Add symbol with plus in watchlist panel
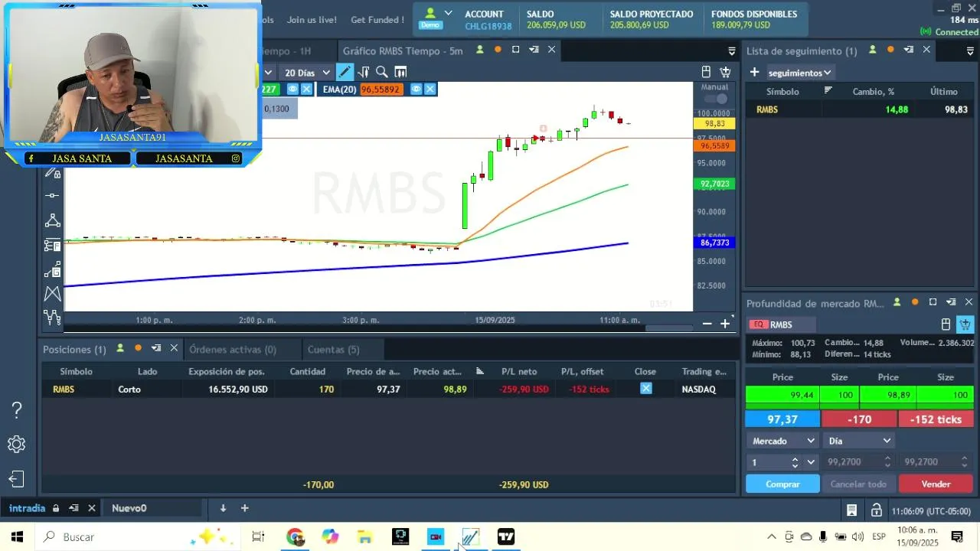Screen dimensions: 980x551 [754, 72]
